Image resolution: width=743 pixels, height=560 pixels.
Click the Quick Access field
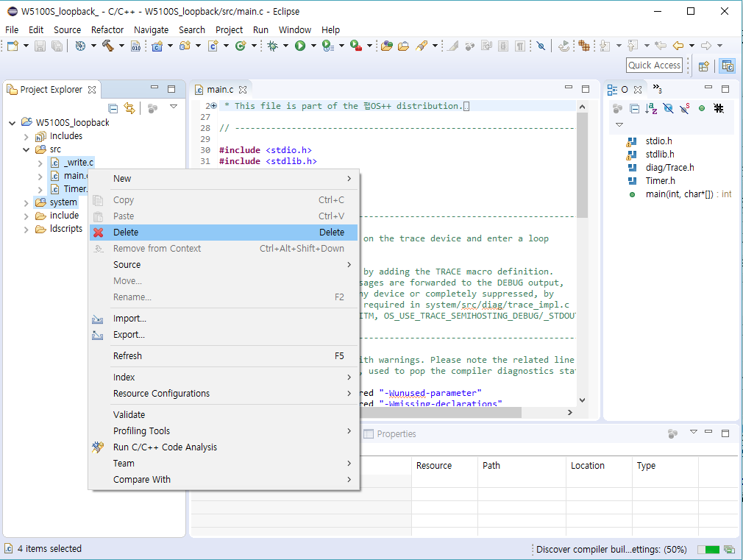[655, 65]
